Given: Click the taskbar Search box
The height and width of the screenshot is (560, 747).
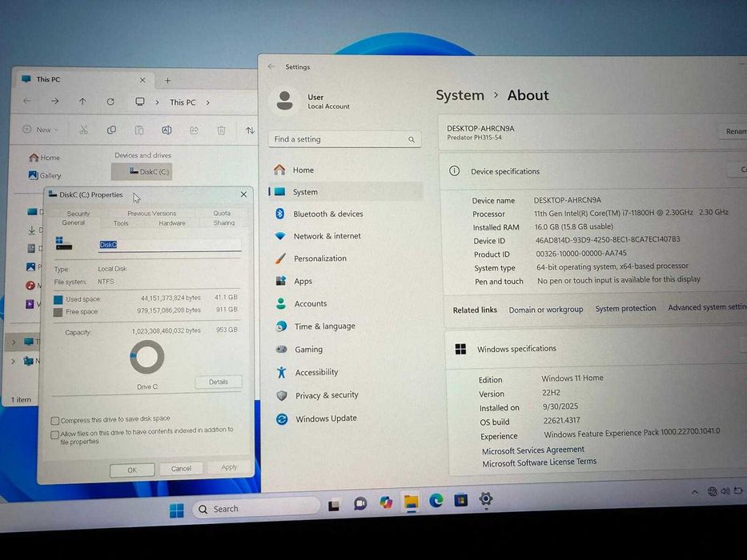Looking at the screenshot, I should coord(256,508).
